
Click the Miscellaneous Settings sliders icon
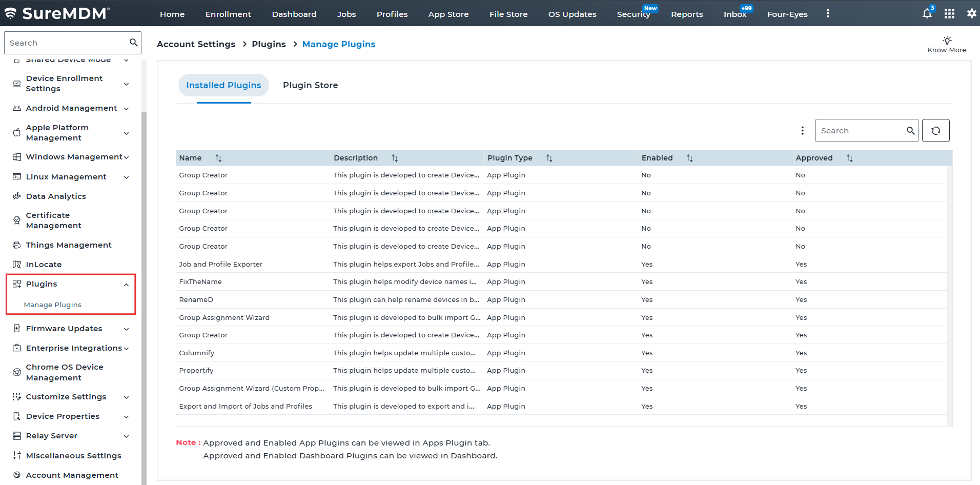[17, 455]
